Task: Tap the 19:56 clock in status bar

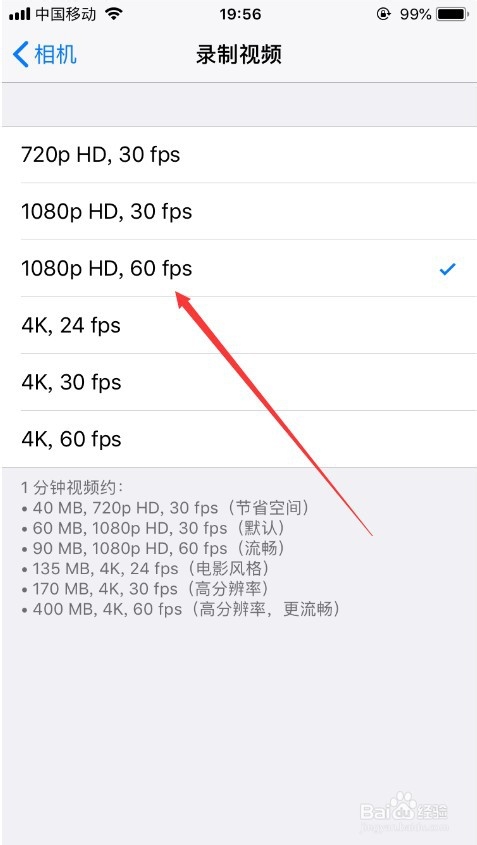Action: click(x=240, y=15)
